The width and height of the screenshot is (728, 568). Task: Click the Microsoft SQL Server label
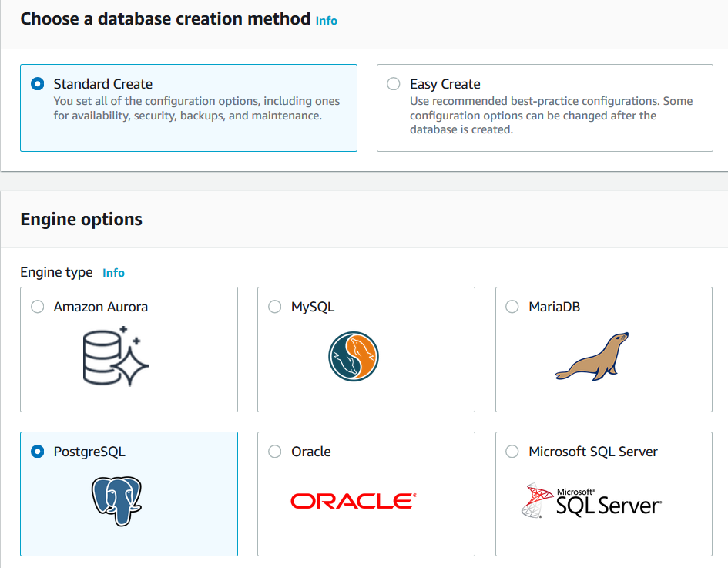tap(593, 452)
